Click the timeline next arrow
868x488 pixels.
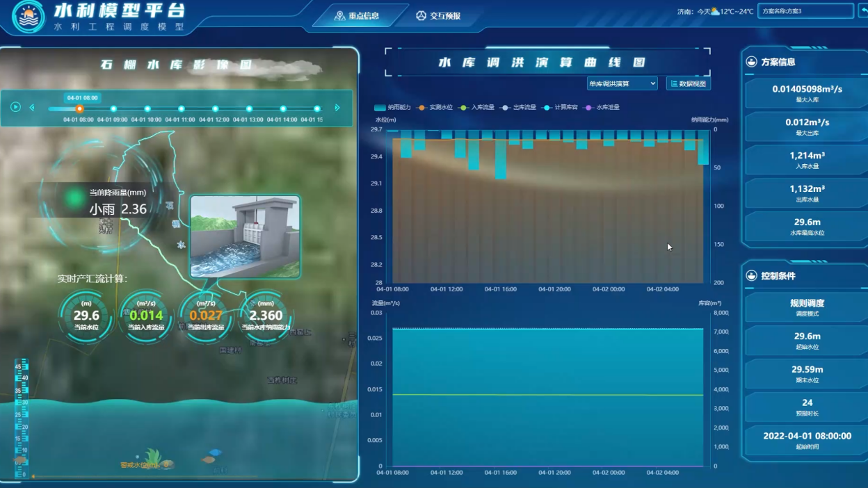337,108
